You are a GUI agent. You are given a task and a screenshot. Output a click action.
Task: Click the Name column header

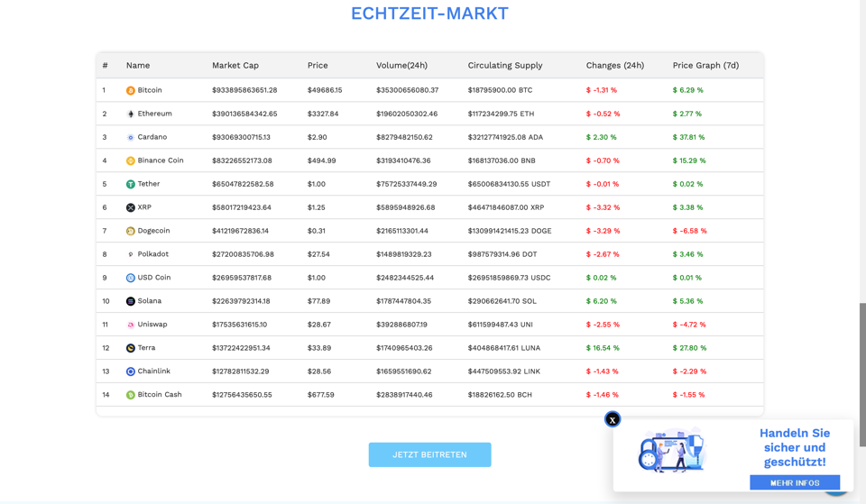137,65
